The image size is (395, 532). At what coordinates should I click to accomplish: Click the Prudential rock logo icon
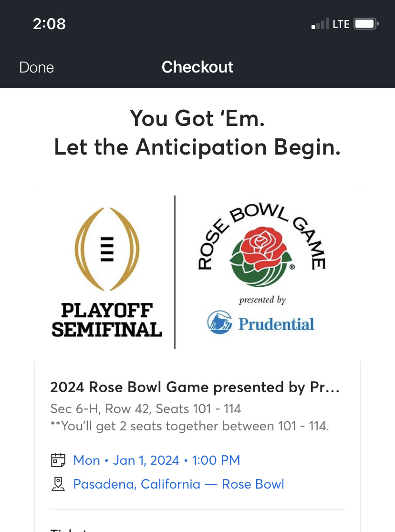pyautogui.click(x=219, y=323)
